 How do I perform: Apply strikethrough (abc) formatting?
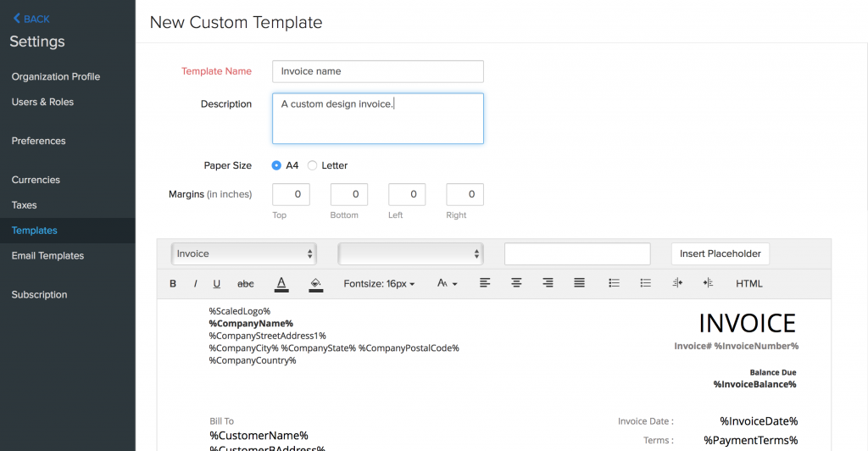(x=245, y=283)
